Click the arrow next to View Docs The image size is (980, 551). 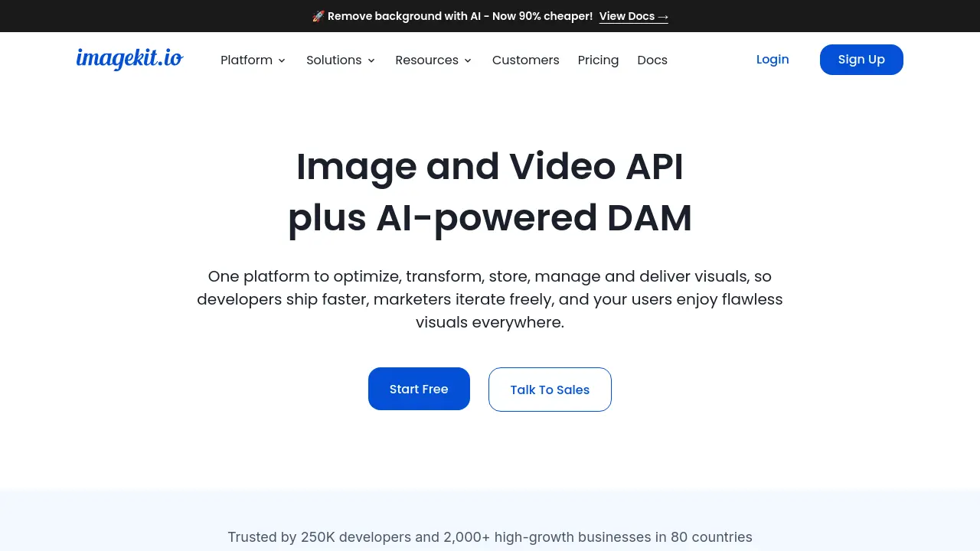click(x=663, y=16)
